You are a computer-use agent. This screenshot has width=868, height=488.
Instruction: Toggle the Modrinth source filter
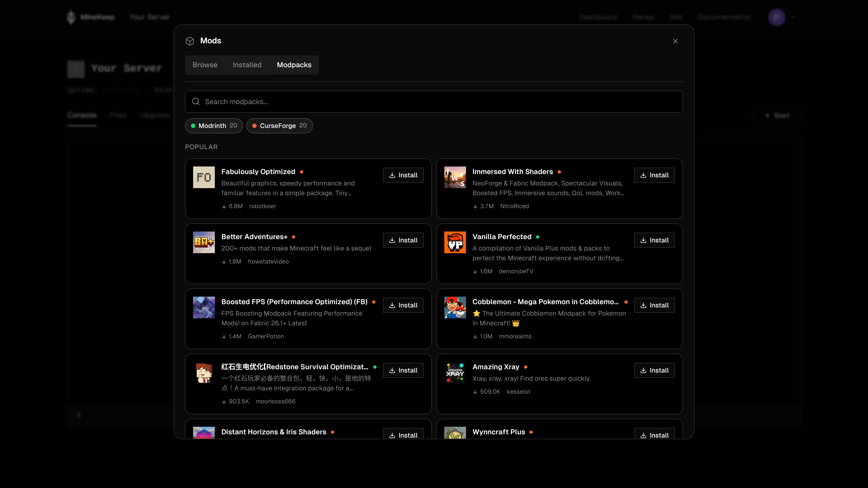pos(214,126)
